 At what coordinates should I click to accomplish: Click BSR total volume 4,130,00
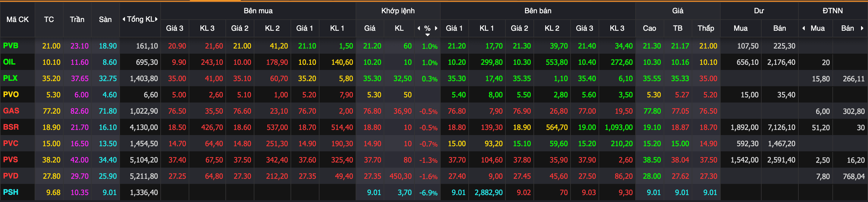(144, 128)
